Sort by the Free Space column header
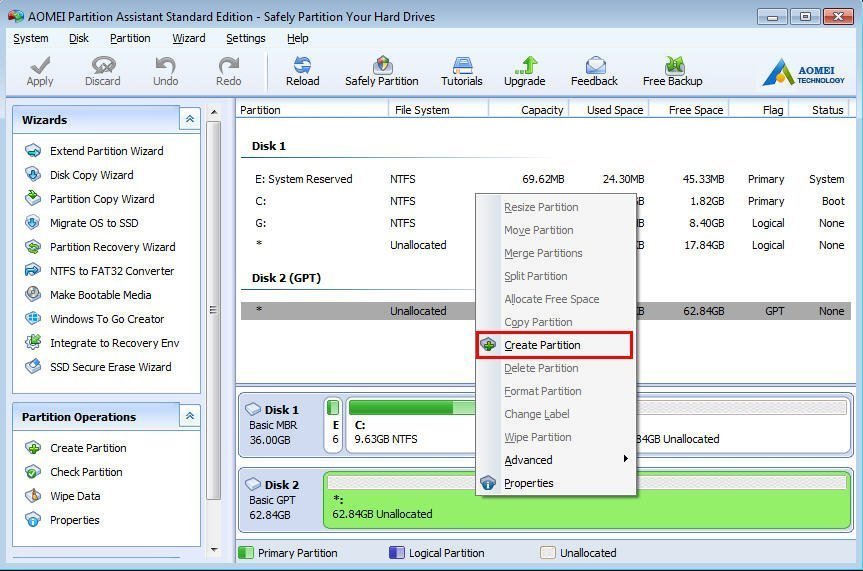The width and height of the screenshot is (863, 571). coord(689,110)
